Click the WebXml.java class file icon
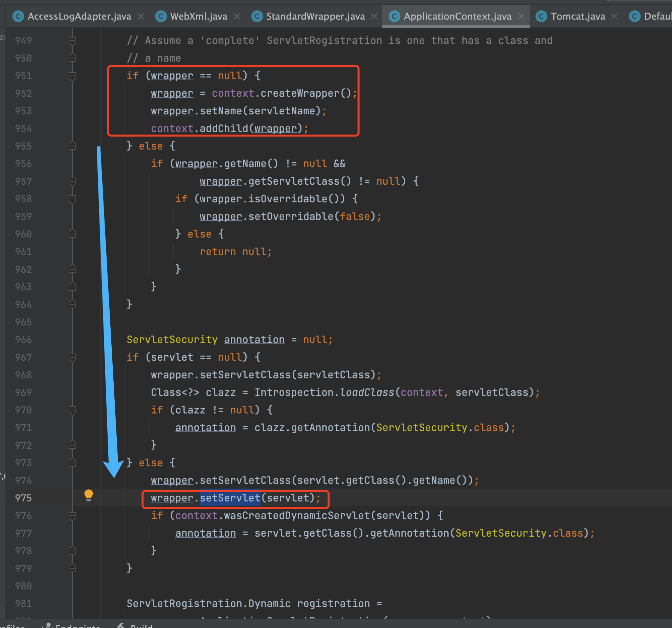Viewport: 672px width, 628px height. click(x=161, y=16)
